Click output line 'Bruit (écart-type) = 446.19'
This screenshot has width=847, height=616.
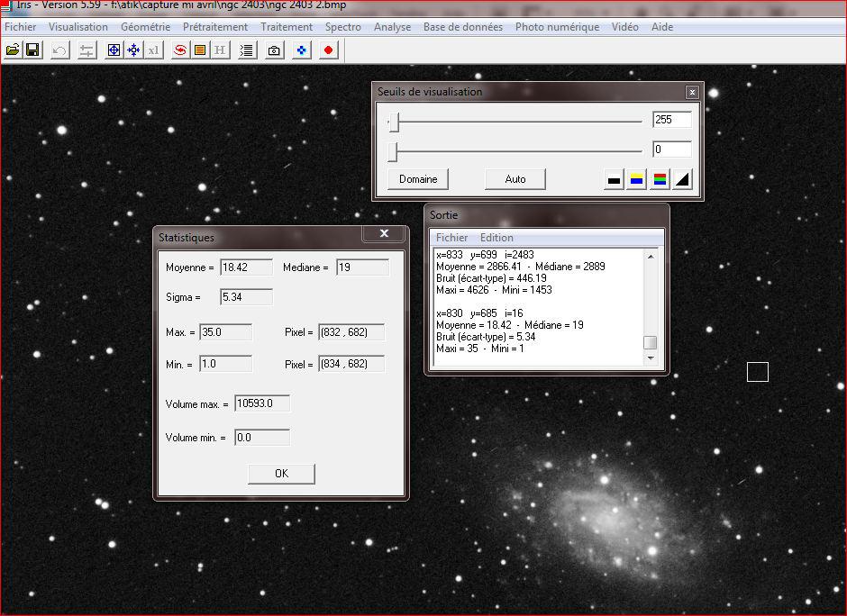491,278
